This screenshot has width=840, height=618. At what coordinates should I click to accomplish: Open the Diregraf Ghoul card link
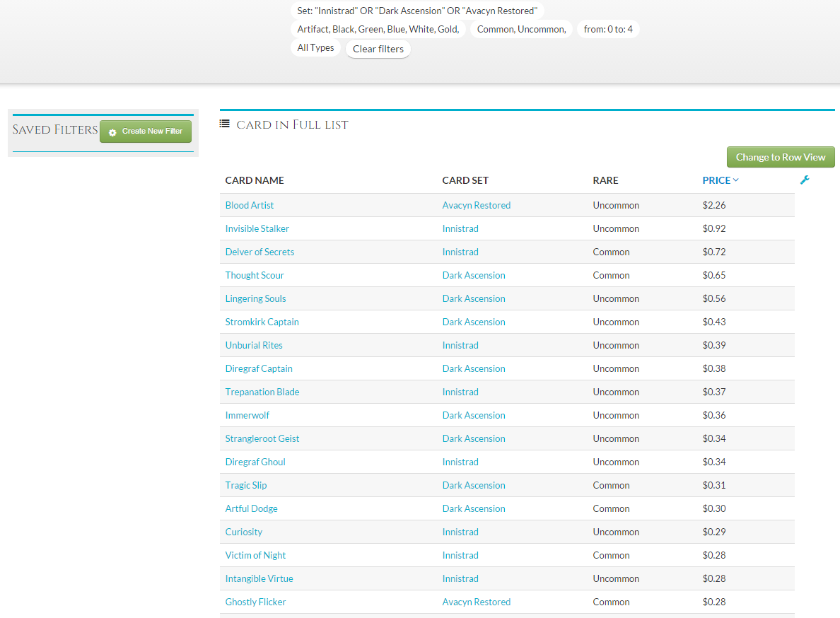coord(255,462)
